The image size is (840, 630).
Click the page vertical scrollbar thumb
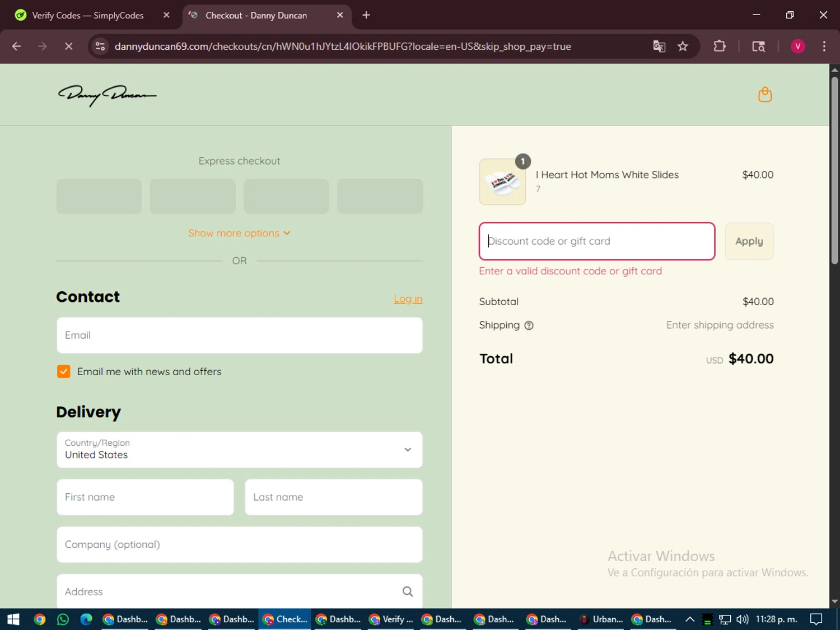pyautogui.click(x=834, y=170)
